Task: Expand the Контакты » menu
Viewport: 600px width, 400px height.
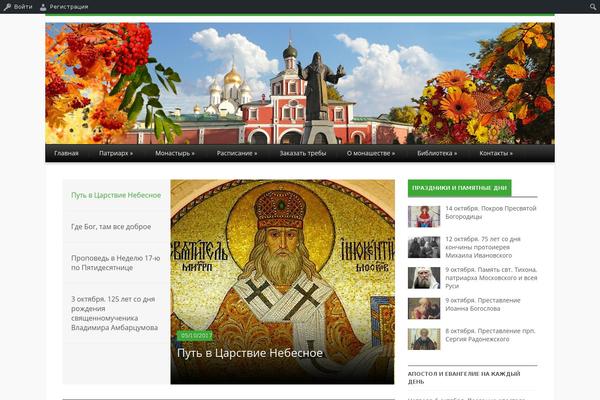Action: 496,153
